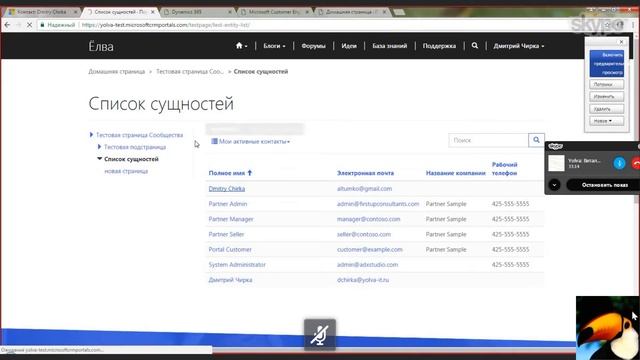640x360 pixels.
Task: Close the Dynamics 365 browser tab
Action: (x=230, y=12)
